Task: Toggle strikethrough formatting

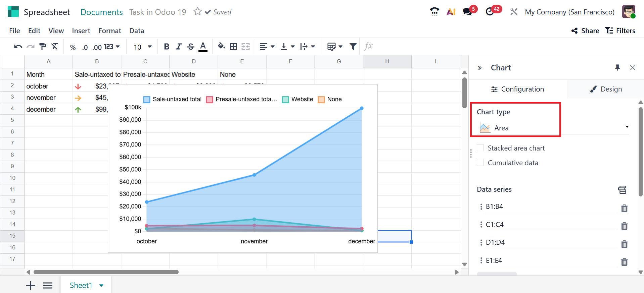Action: [191, 47]
